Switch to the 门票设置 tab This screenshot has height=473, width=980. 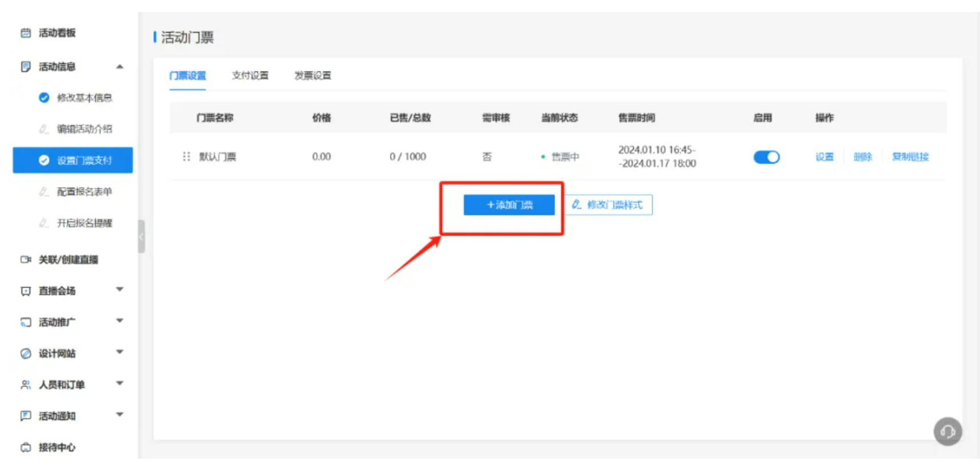coord(187,75)
